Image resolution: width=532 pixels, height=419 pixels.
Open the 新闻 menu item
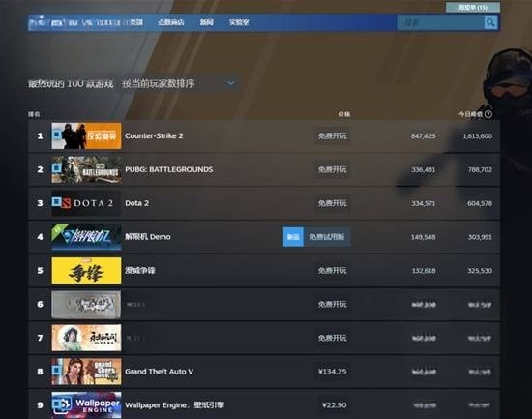coord(206,22)
